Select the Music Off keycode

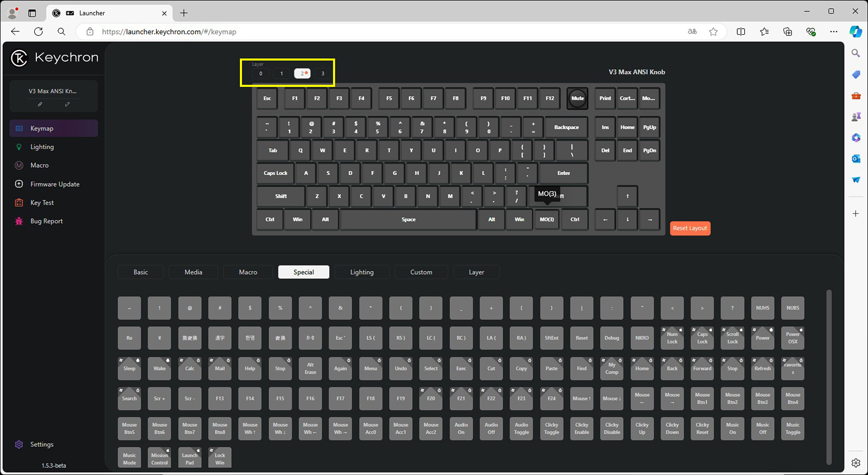pos(763,428)
